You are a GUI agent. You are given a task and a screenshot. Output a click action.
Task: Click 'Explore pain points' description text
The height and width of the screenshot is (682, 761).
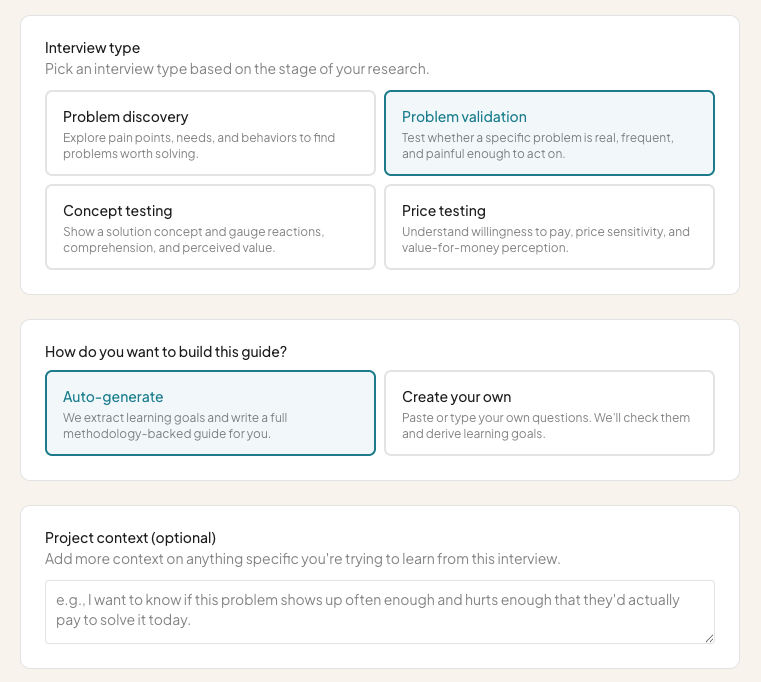199,146
